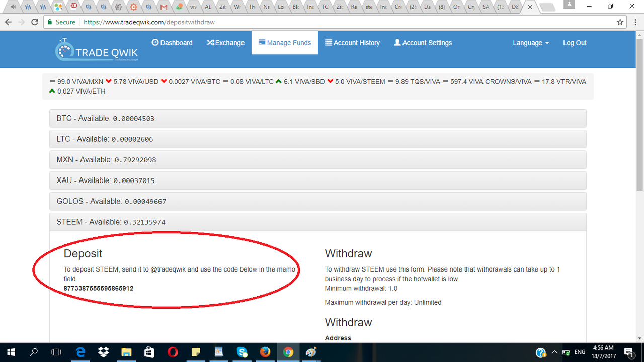Screen dimensions: 644x362
Task: Click the Chrome profile button
Action: 569,5
